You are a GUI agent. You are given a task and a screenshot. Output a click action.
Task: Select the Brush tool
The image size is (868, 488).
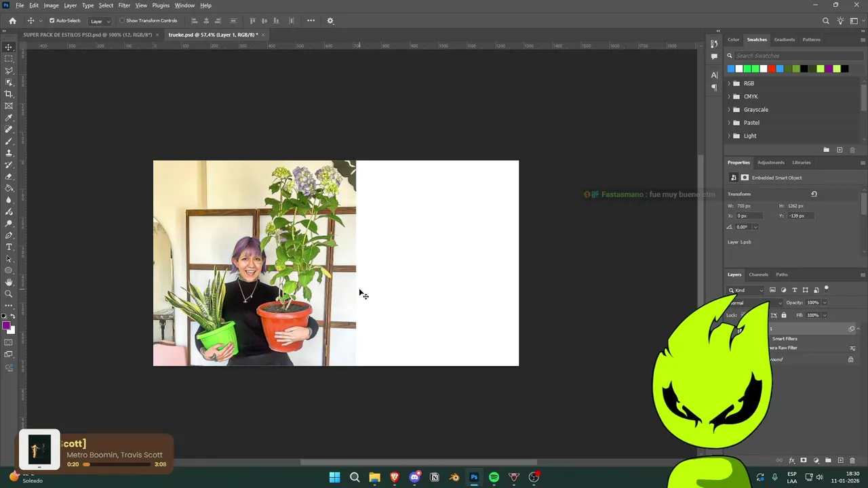pyautogui.click(x=9, y=141)
